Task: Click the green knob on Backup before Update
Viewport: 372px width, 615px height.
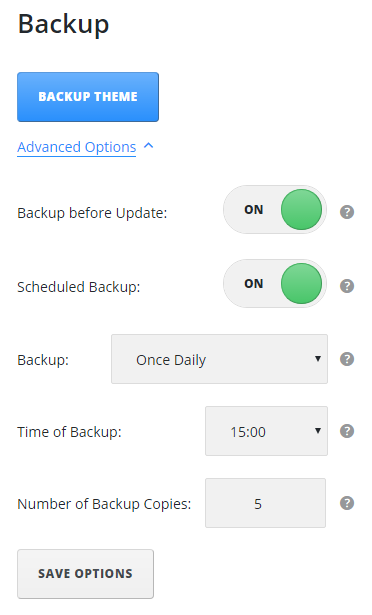Action: [x=301, y=209]
